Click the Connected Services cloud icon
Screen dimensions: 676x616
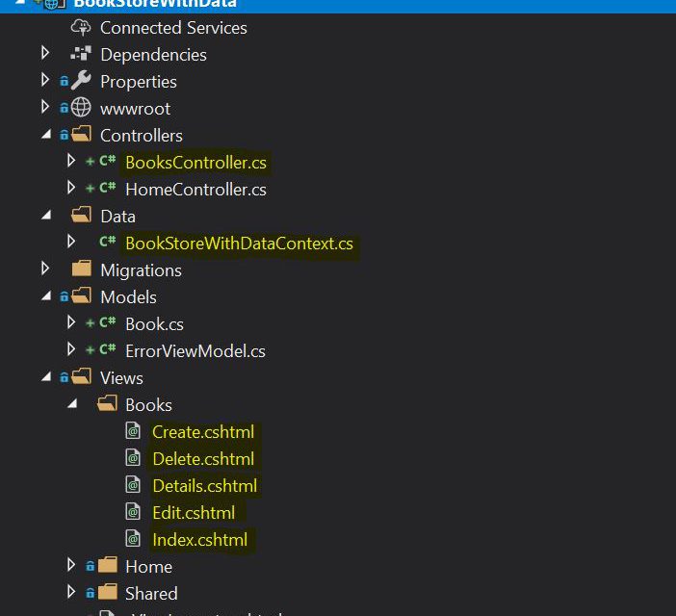(81, 28)
